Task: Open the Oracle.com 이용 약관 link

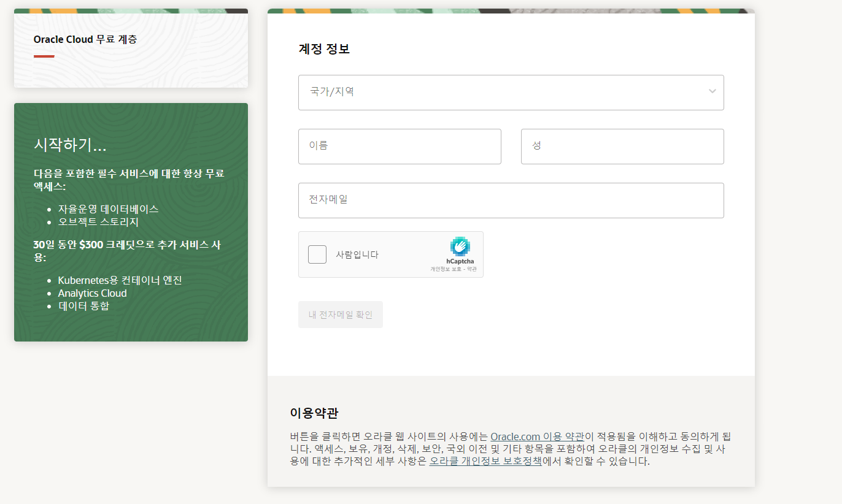Action: tap(537, 437)
